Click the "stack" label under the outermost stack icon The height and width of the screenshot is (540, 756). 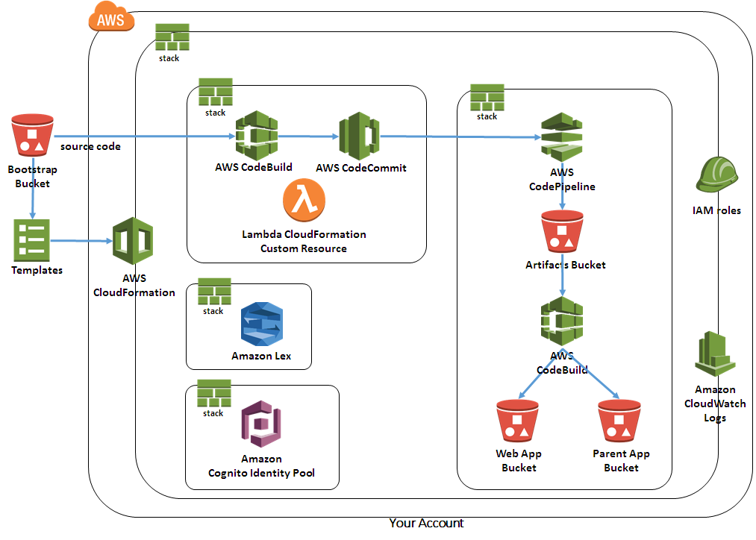(169, 58)
